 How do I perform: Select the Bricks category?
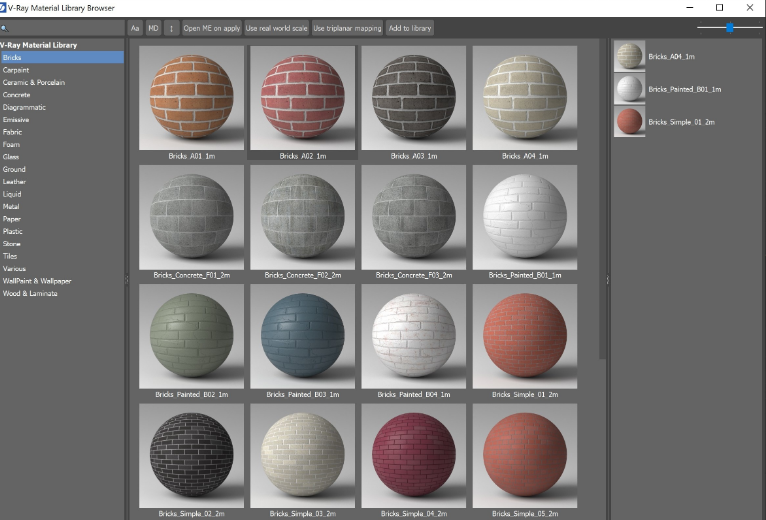coord(62,57)
